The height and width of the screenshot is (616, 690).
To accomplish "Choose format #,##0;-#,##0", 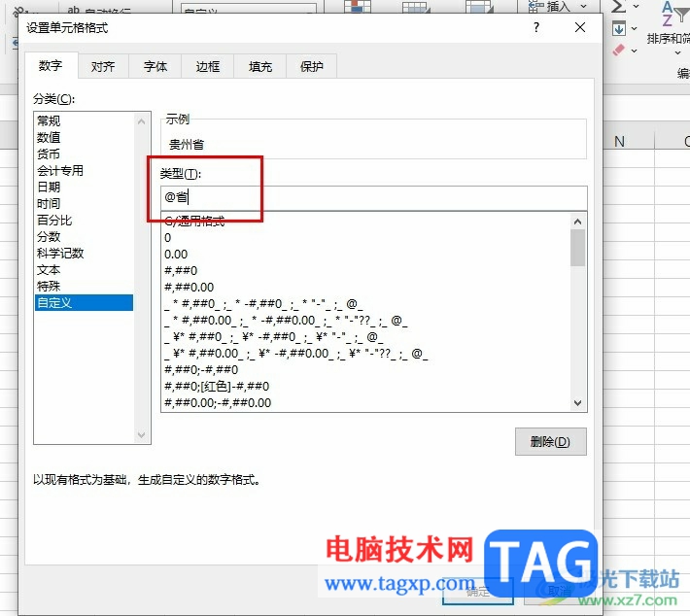I will tap(366, 370).
